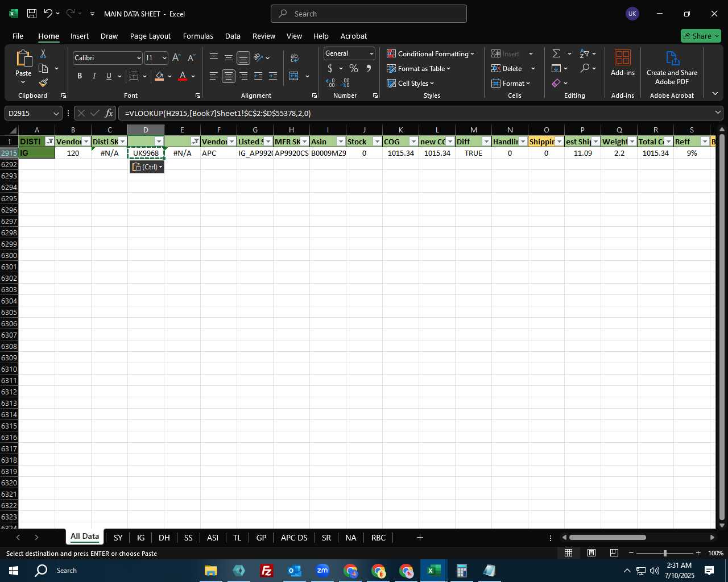
Task: Click the Font Color red A swatch
Action: pyautogui.click(x=183, y=76)
